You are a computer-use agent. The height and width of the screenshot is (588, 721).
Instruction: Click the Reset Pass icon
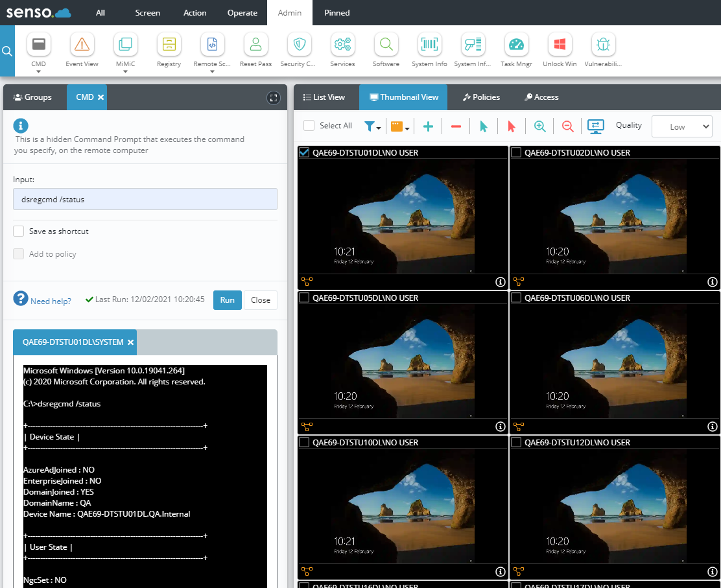point(255,45)
